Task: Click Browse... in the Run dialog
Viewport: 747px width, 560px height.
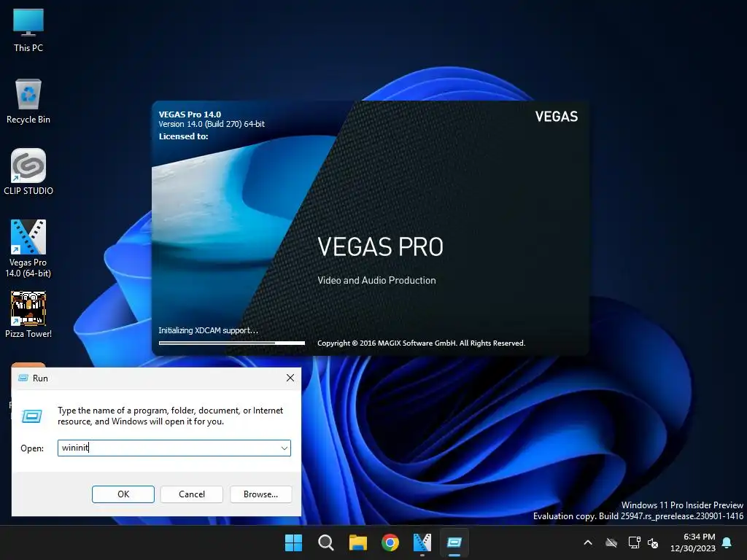Action: (x=260, y=494)
